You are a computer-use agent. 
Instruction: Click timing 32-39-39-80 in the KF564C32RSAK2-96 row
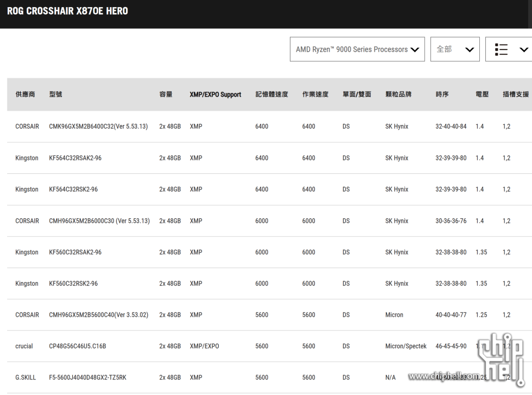pos(451,158)
